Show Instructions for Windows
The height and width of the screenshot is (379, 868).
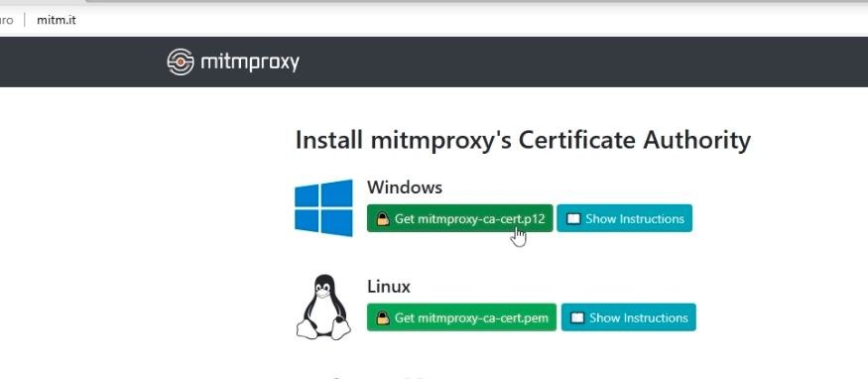(x=624, y=218)
